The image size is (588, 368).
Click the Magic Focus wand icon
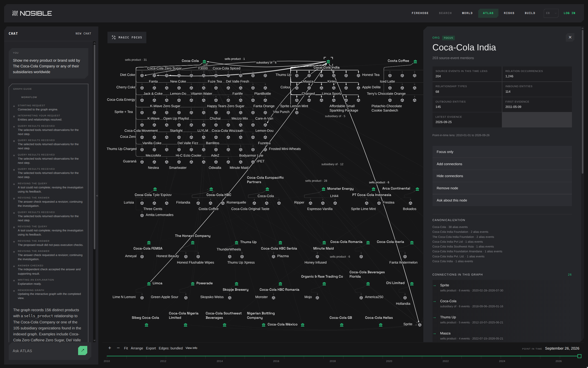click(113, 37)
